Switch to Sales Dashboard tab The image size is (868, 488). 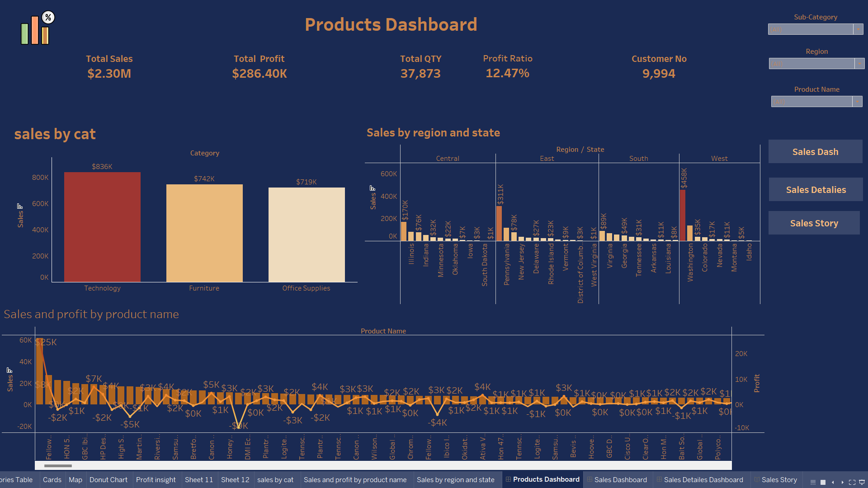(620, 479)
